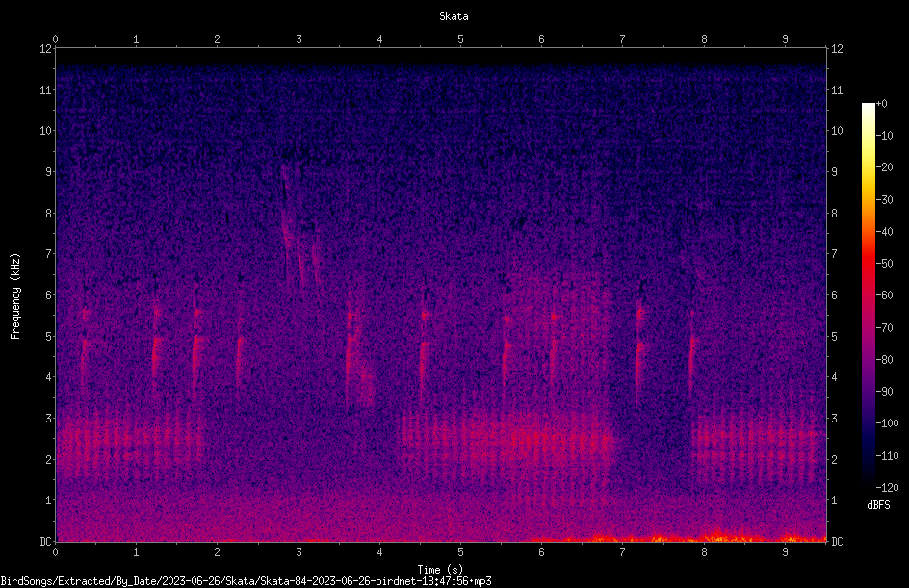Click the -30 colorbar label
Viewport: 909px width, 588px height.
click(x=885, y=200)
